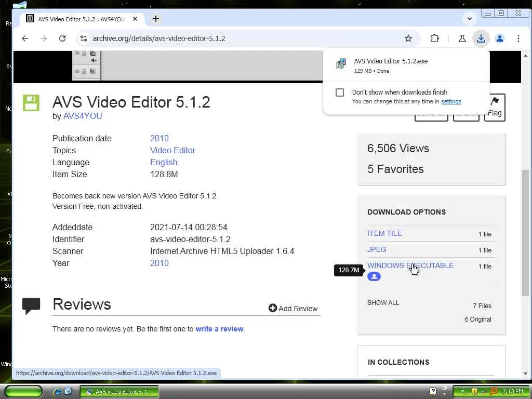Reload the archive.org page
Viewport: 532px width, 399px height.
(x=62, y=38)
